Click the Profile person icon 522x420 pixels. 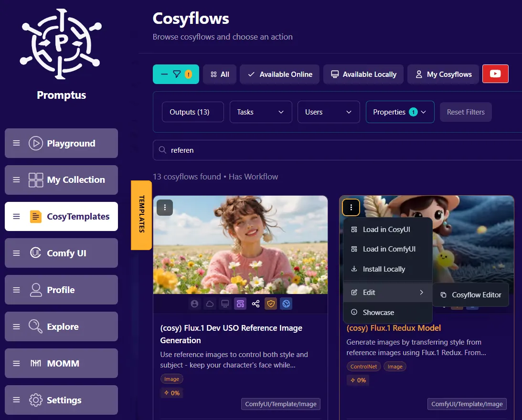(x=36, y=290)
